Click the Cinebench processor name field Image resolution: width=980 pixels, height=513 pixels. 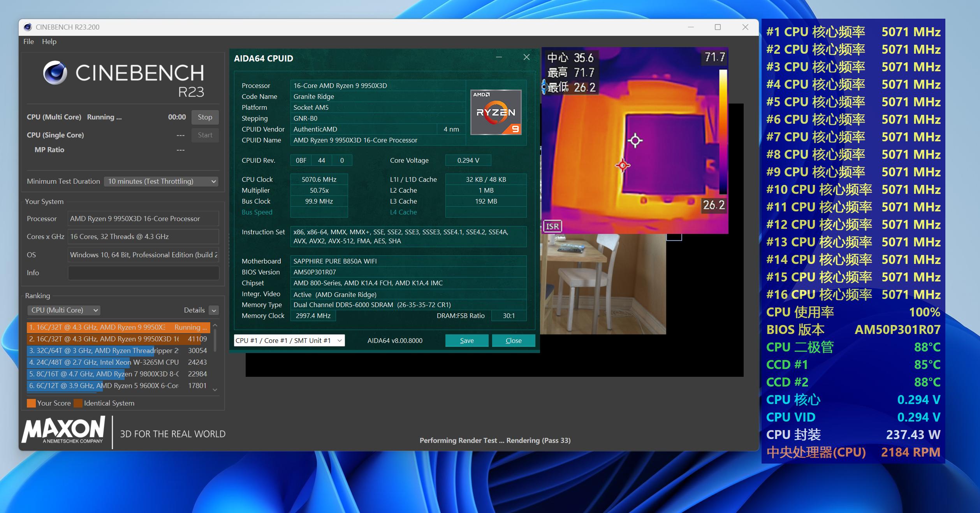pyautogui.click(x=143, y=219)
